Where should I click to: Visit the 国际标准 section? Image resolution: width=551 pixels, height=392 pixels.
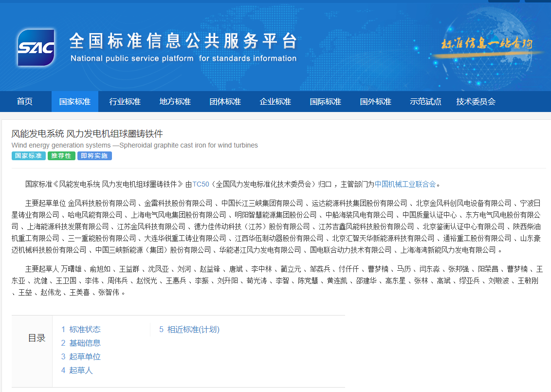[x=325, y=101]
